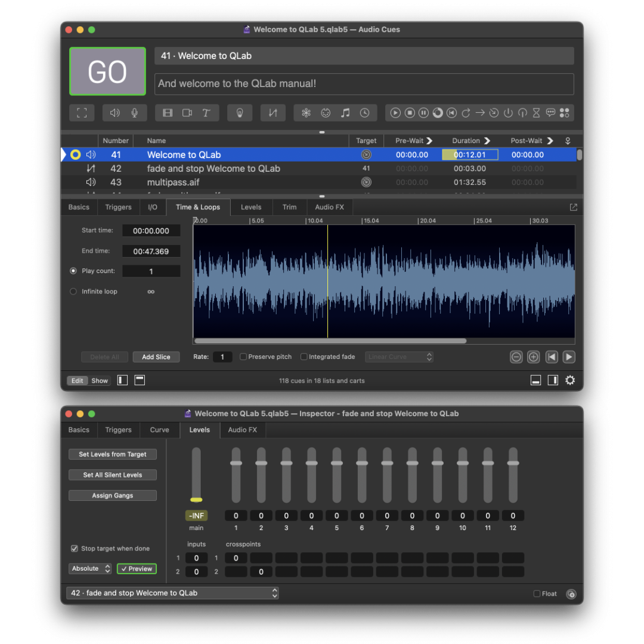This screenshot has height=644, width=644.
Task: Open the Curve tab in the Inspector window
Action: [x=159, y=429]
